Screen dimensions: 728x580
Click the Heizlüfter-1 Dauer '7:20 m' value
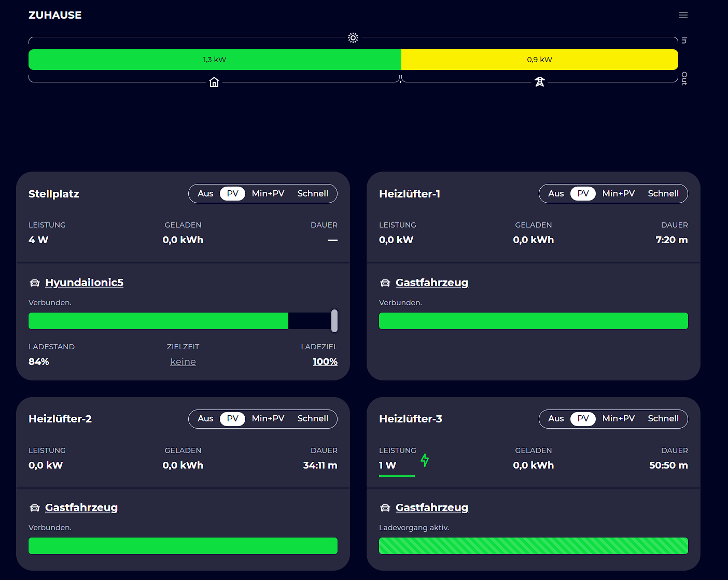[x=671, y=240]
